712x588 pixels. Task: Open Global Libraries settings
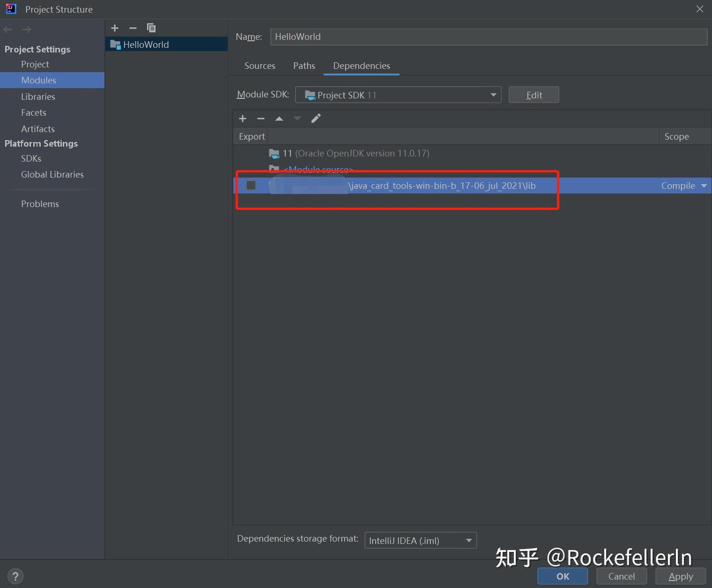(x=52, y=175)
